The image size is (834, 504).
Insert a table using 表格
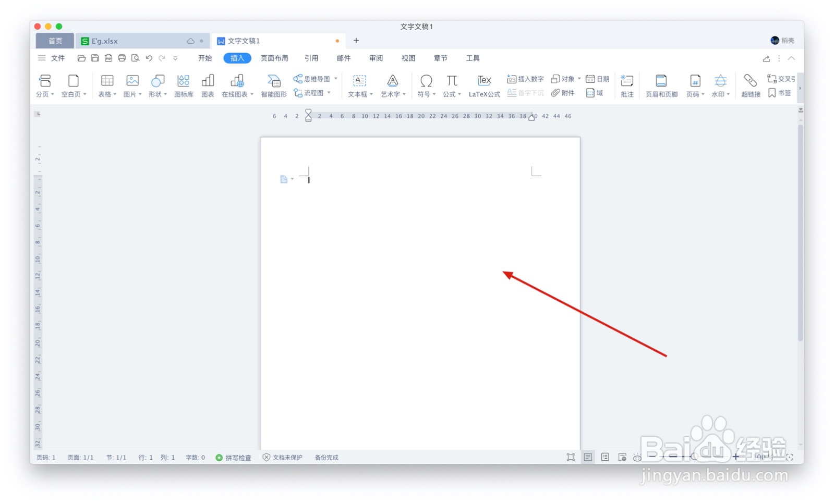point(107,86)
